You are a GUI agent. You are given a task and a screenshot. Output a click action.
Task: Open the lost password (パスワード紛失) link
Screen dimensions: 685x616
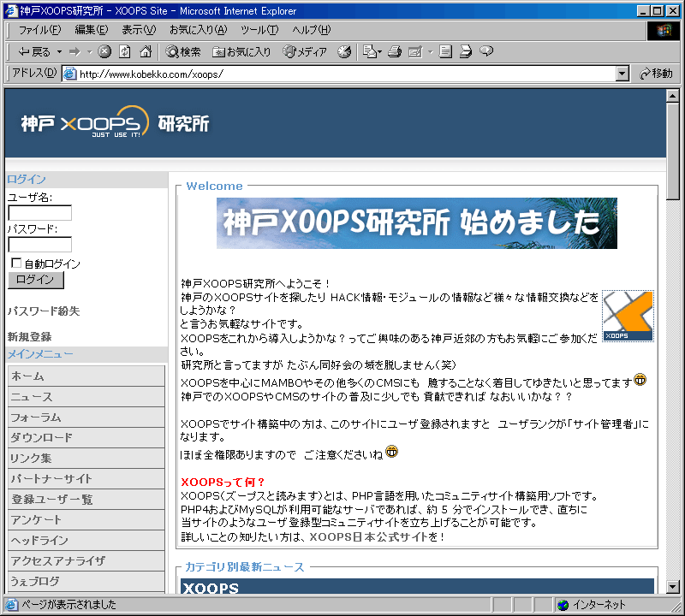pos(44,311)
